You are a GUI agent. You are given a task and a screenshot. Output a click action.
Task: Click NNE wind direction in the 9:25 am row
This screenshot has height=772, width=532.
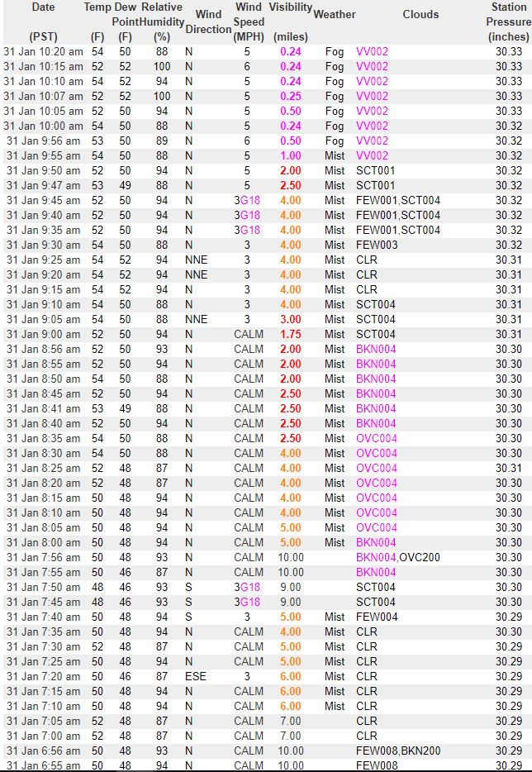pyautogui.click(x=197, y=260)
